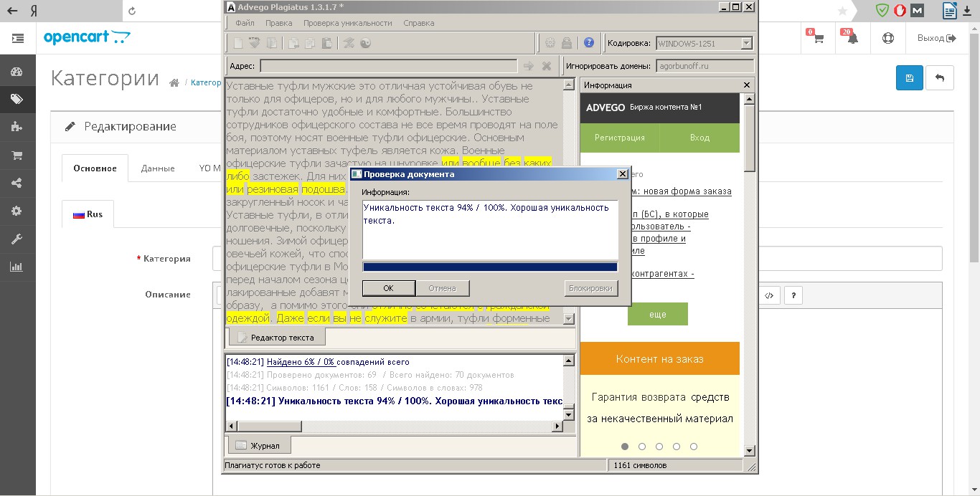Select the Данные tab
Viewport: 980px width, 496px height.
[158, 168]
